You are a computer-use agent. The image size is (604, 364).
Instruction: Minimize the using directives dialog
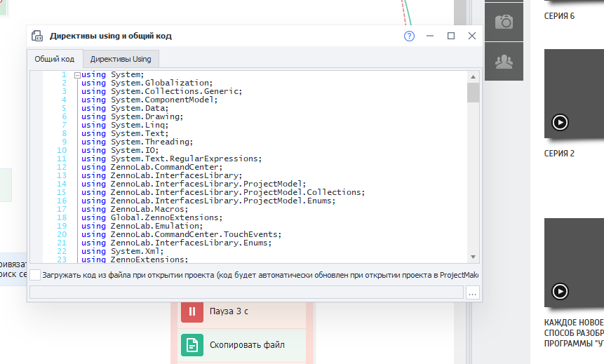430,36
